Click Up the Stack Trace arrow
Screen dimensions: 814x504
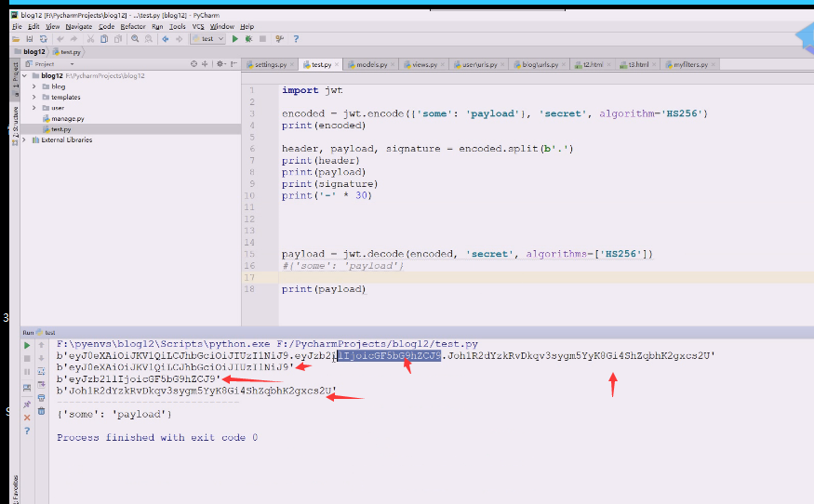(x=42, y=345)
